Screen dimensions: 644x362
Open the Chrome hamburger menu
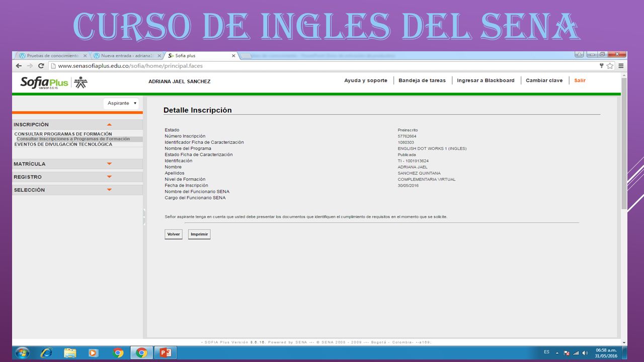pos(621,66)
